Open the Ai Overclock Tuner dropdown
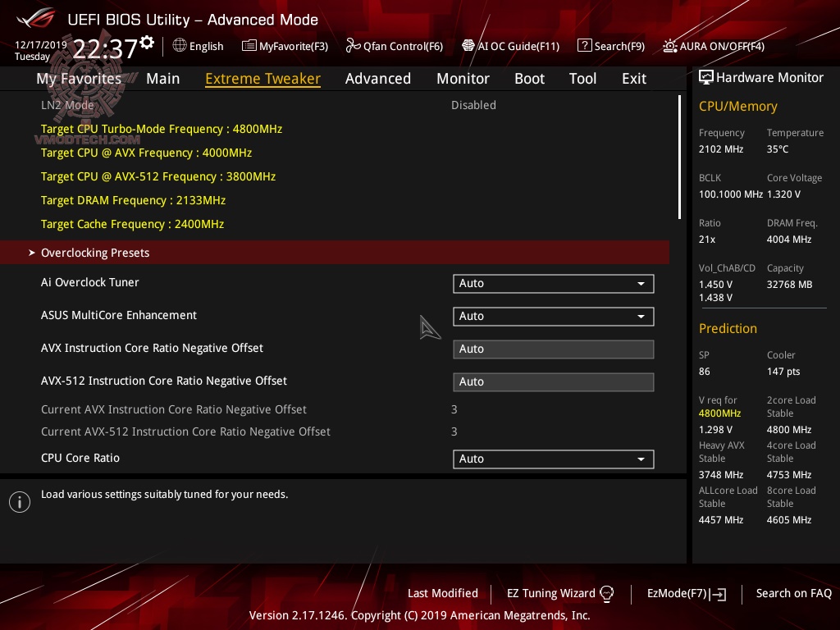The height and width of the screenshot is (630, 840). [x=554, y=283]
